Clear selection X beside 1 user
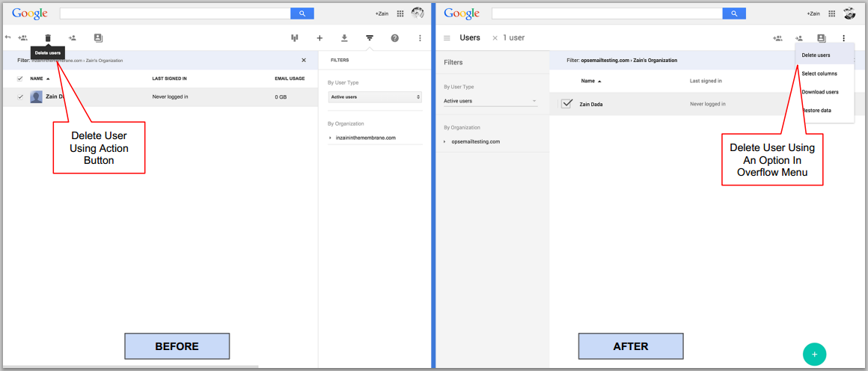 point(495,38)
